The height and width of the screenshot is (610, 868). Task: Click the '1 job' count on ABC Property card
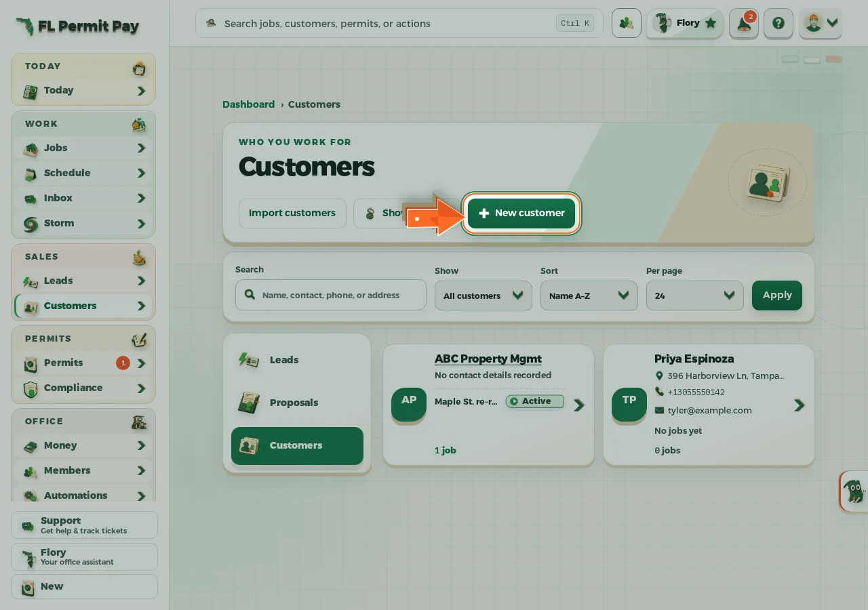click(446, 450)
